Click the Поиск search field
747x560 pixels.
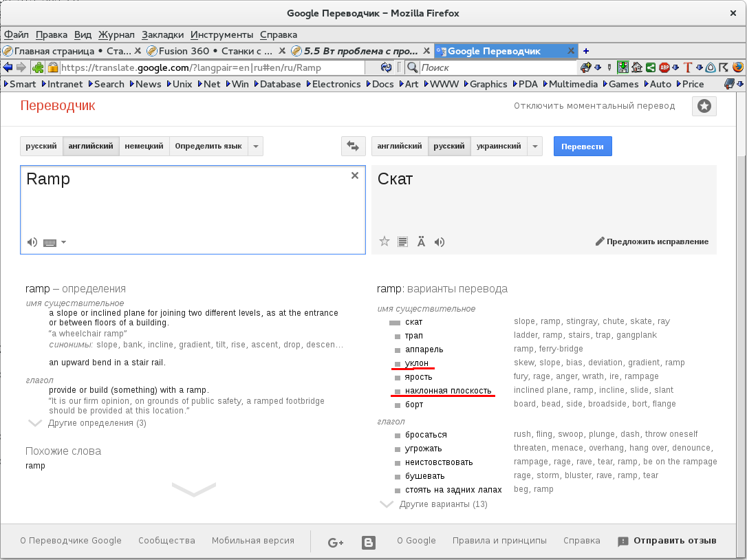click(498, 67)
